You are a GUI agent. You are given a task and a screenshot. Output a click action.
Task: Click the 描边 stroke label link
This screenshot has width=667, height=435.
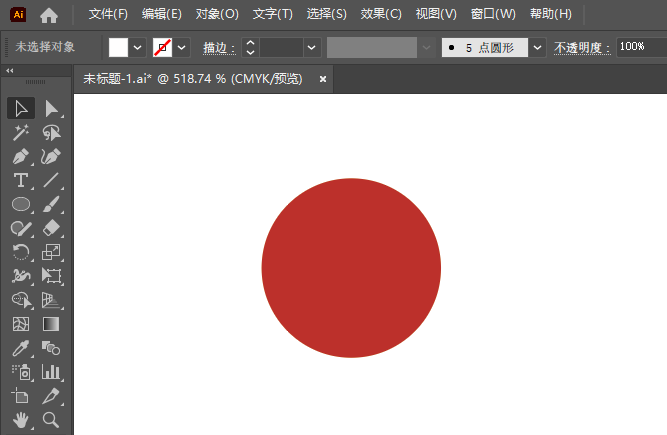[x=217, y=47]
